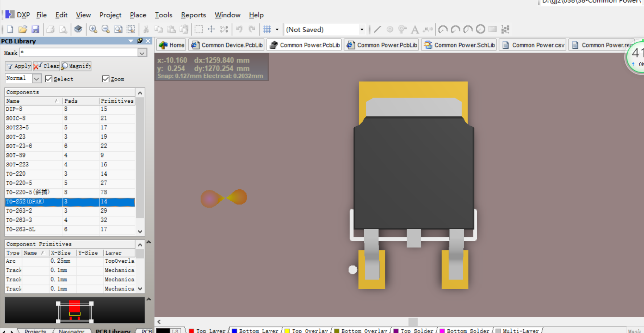Click the grid settings icon
644x333 pixels.
[x=267, y=29]
